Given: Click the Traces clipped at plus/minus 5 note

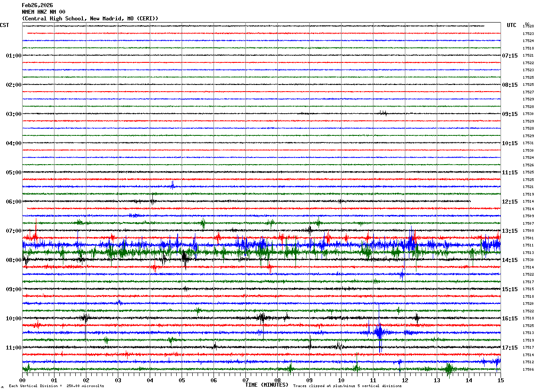Looking at the screenshot, I should (347, 386).
